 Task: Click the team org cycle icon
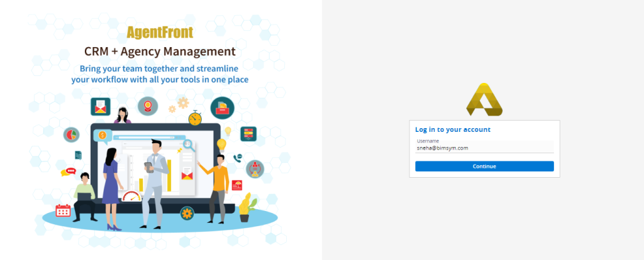point(255,169)
